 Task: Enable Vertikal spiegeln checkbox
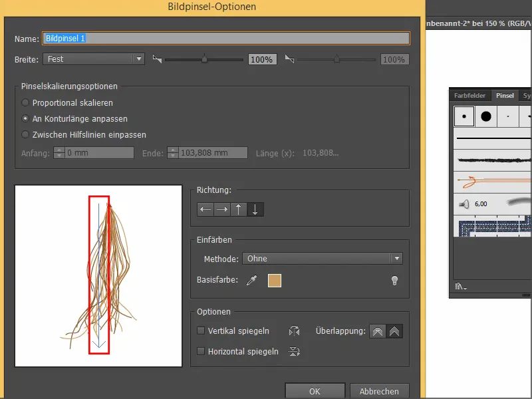[x=201, y=331]
